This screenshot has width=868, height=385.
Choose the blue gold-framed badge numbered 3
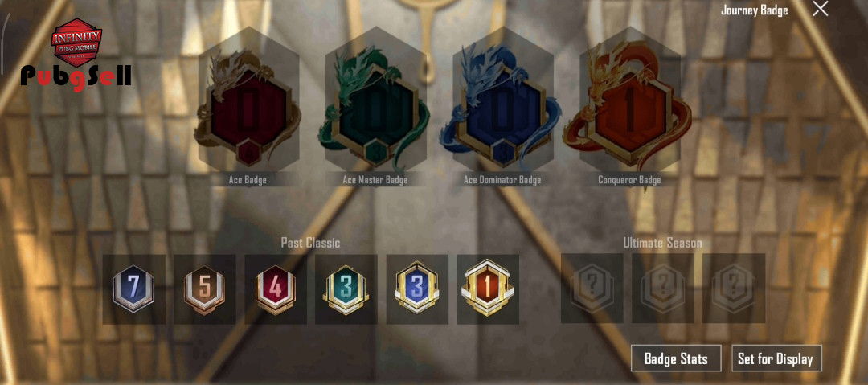point(417,289)
